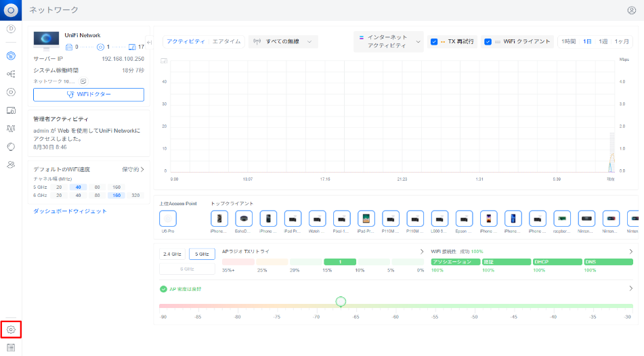The height and width of the screenshot is (356, 644).
Task: Expand the 保守的 WiFi speed setting
Action: (133, 169)
